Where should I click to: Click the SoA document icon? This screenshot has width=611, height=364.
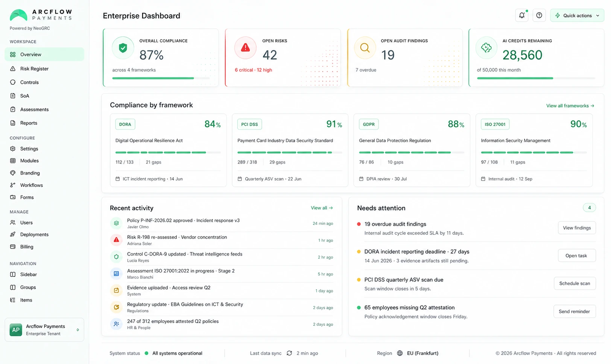(x=13, y=96)
